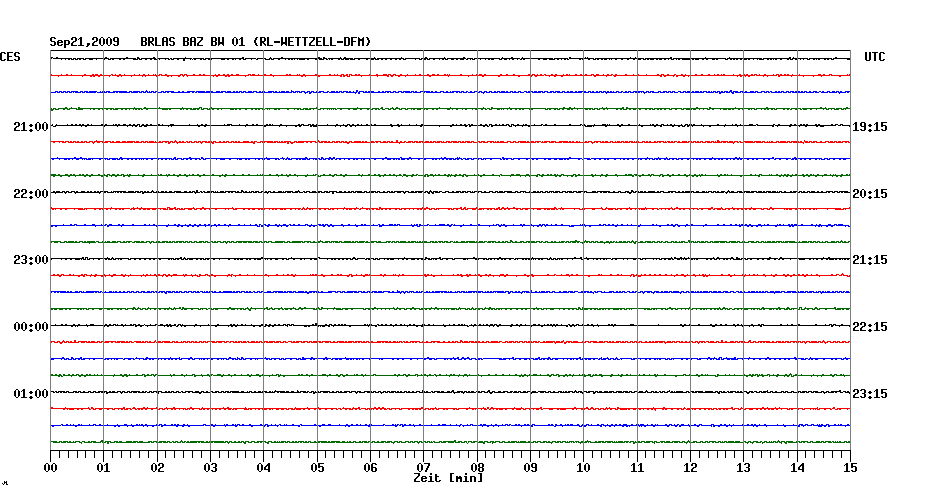Select minute tick 05 on bottom axis

317,467
